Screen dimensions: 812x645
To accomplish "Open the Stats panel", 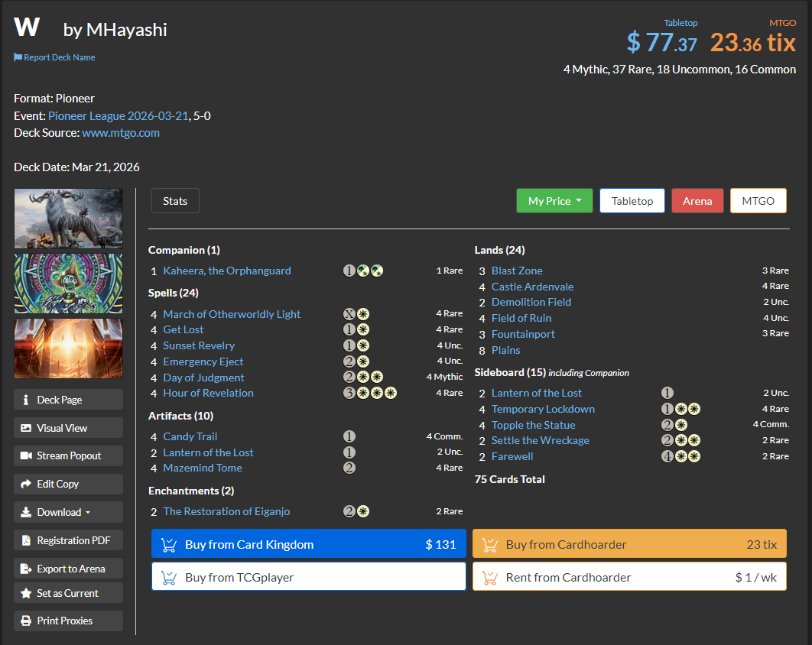I will tap(175, 201).
